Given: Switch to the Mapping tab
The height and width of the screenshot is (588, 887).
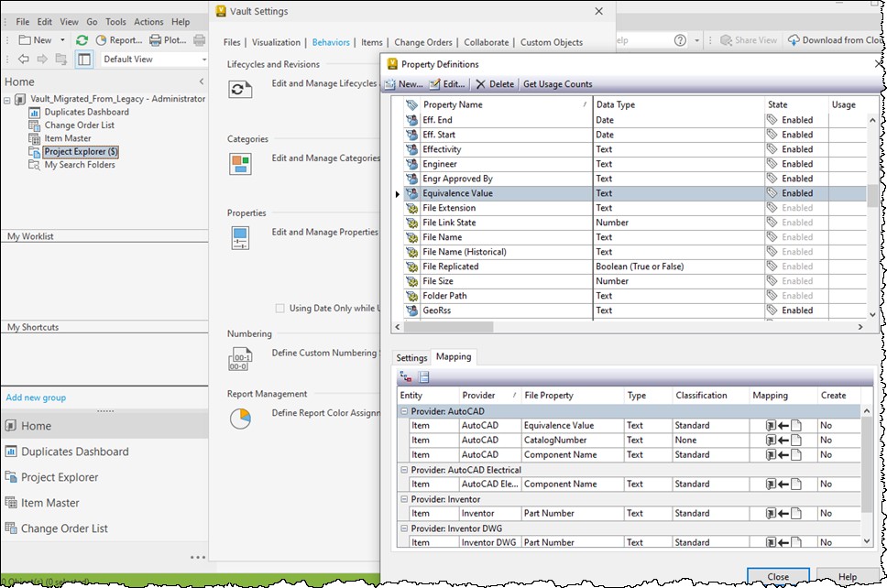Looking at the screenshot, I should click(454, 357).
